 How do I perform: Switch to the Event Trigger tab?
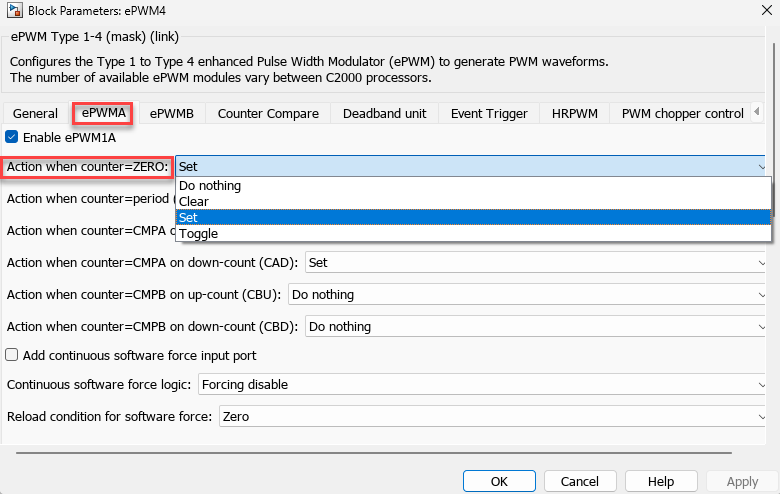(489, 113)
